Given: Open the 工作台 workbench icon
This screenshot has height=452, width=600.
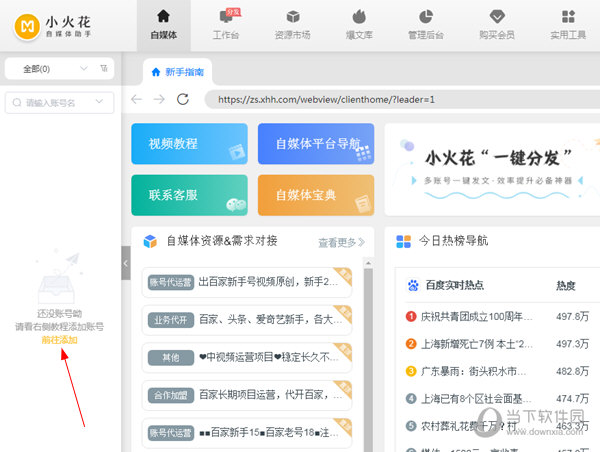Looking at the screenshot, I should pyautogui.click(x=227, y=16).
